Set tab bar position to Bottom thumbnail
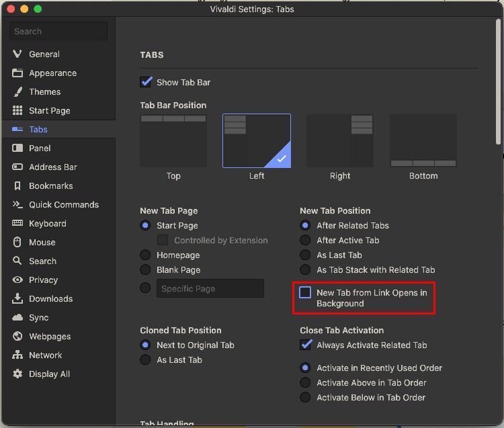The width and height of the screenshot is (504, 428). coord(423,140)
